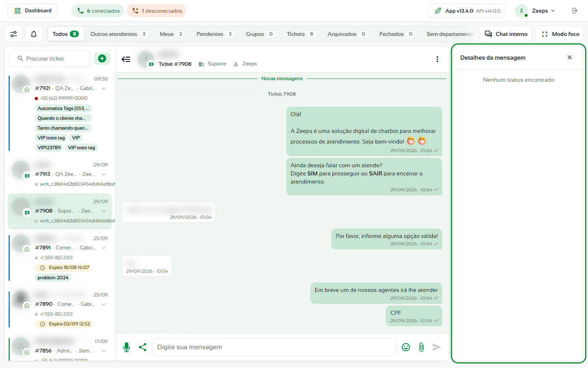Switch to Outros atendentes tab

point(119,34)
